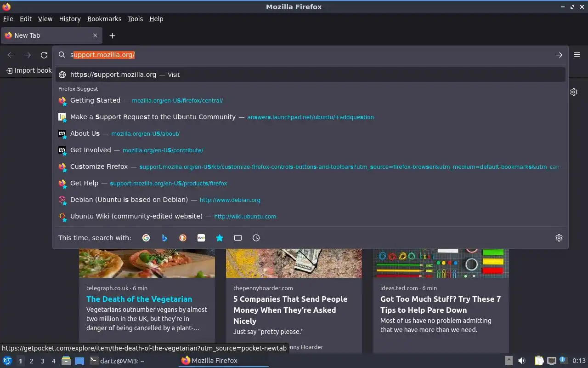Open the Firefox hamburger application menu
The height and width of the screenshot is (368, 588).
(577, 55)
